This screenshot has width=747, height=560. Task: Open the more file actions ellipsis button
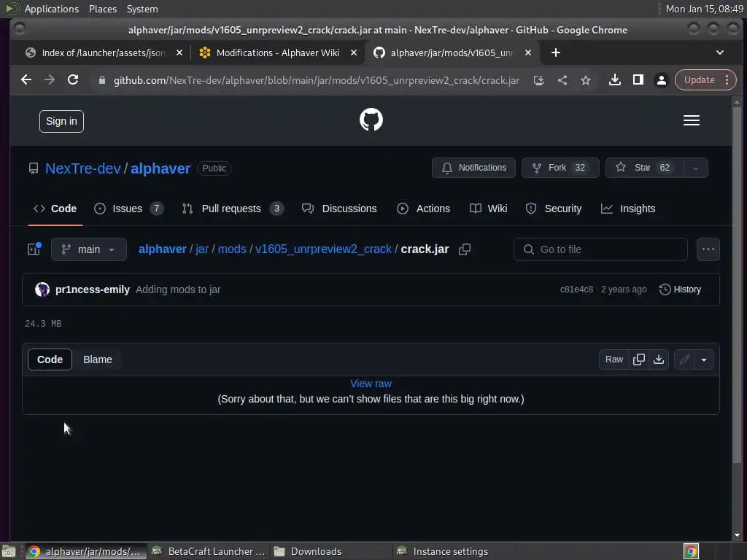708,249
